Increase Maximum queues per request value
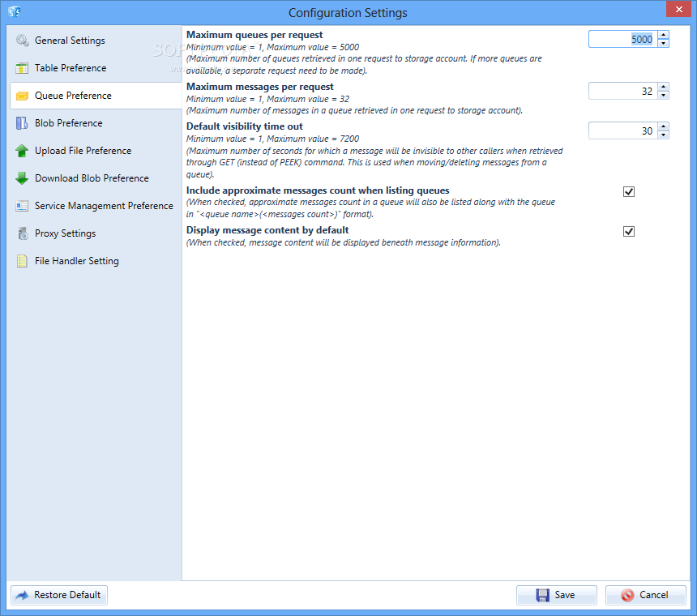Viewport: 697px width, 616px height. 663,35
